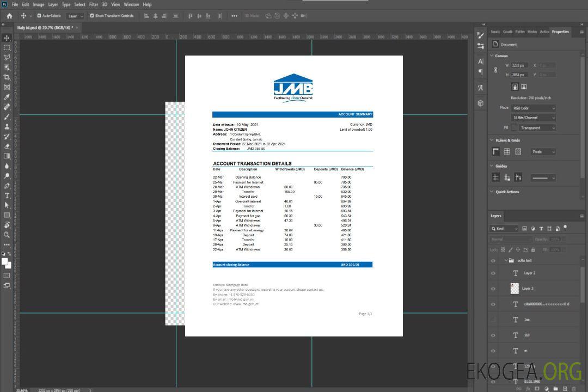The image size is (588, 392).
Task: Select the Frame tool
Action: pos(7,87)
